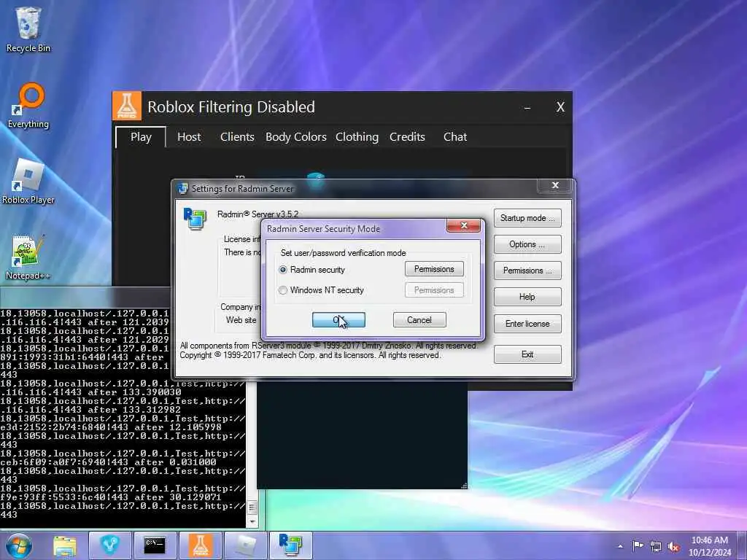Screen dimensions: 747x560
Task: Click the console line ending "after 30.129071"
Action: click(111, 497)
